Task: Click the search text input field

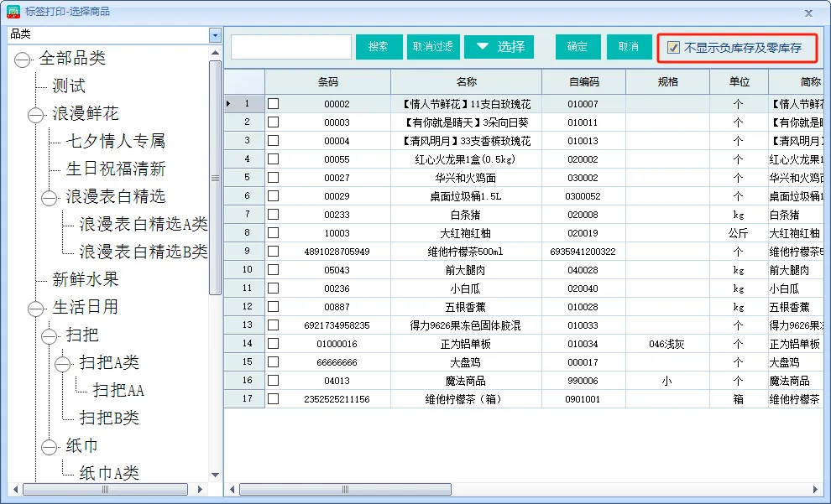Action: (x=291, y=47)
